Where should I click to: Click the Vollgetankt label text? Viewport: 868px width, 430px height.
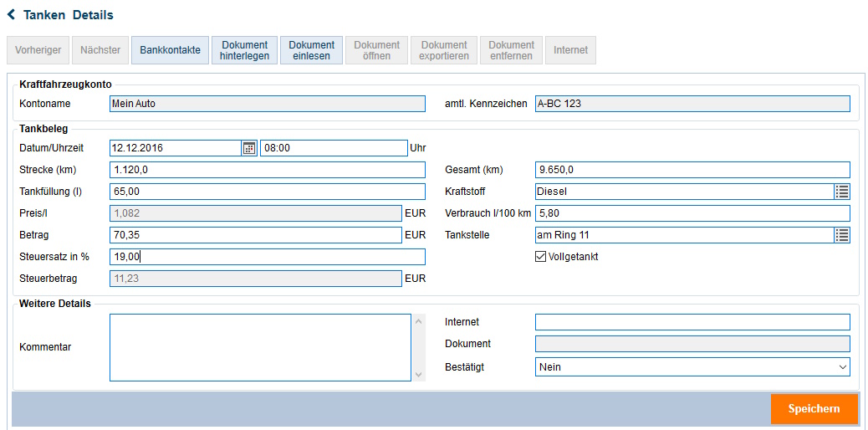click(573, 257)
